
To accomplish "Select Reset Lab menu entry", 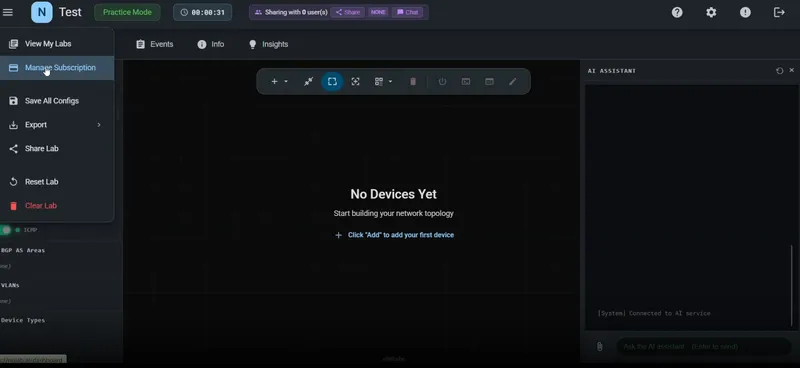I will point(57,182).
